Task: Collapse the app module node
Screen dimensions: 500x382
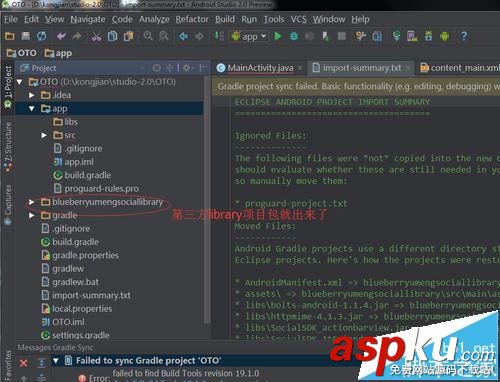Action: pos(32,109)
